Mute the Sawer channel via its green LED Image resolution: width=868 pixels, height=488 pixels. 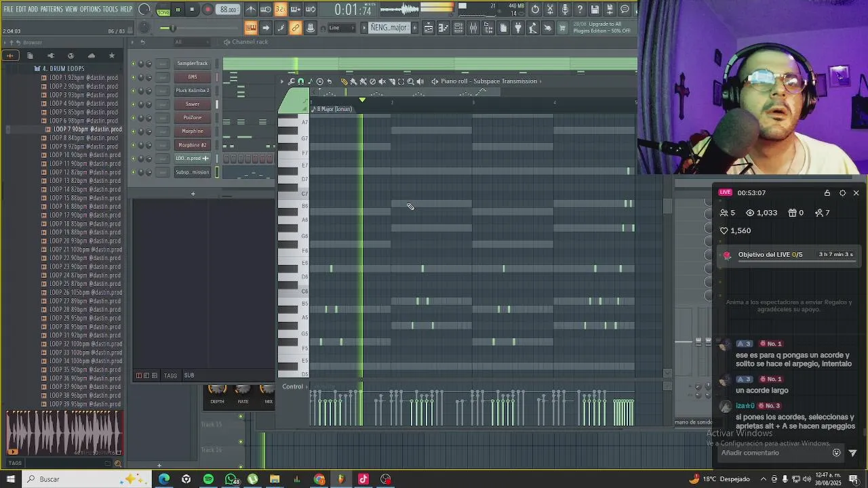(134, 104)
